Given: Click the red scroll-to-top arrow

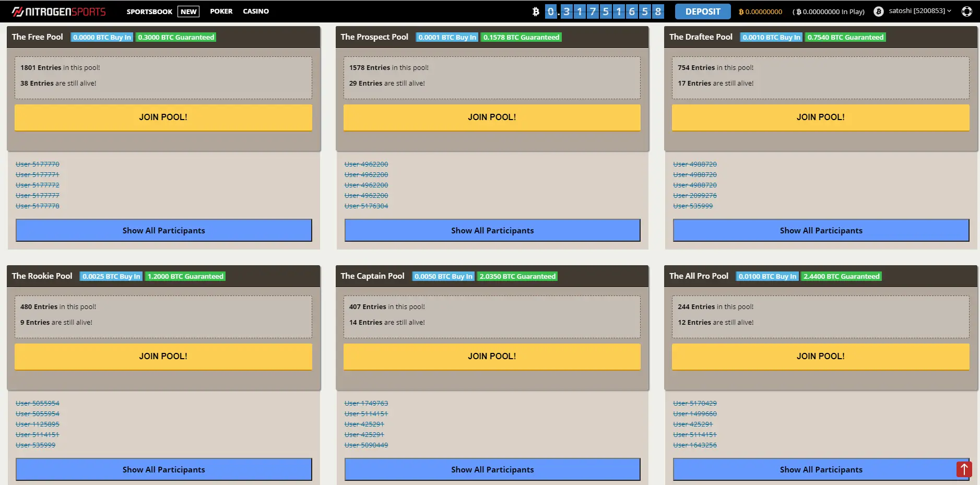Looking at the screenshot, I should pos(964,469).
